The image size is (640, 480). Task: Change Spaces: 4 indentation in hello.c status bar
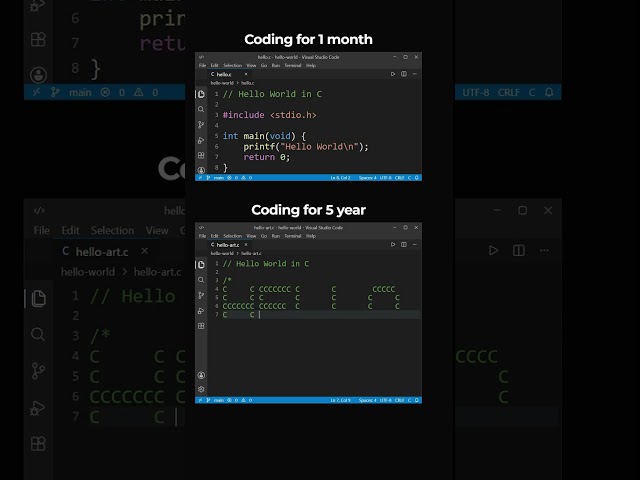[x=367, y=178]
